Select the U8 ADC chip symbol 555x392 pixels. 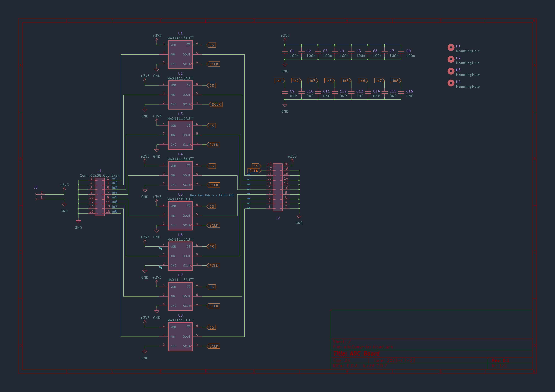point(180,337)
